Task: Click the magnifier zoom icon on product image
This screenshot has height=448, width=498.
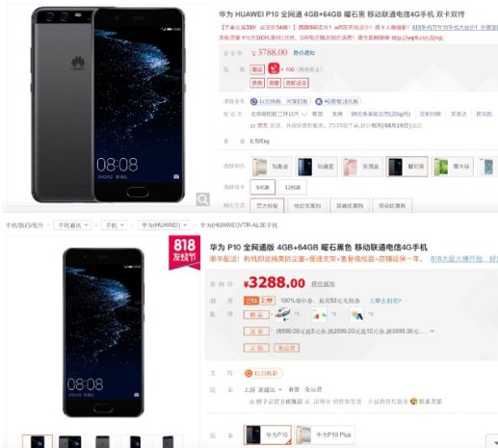Action: pyautogui.click(x=202, y=199)
